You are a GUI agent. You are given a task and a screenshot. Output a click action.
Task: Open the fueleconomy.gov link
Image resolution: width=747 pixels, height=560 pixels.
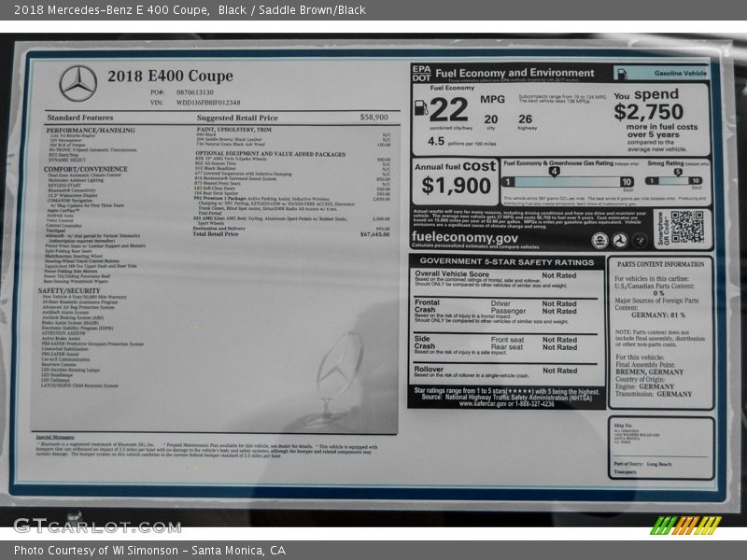coord(464,237)
